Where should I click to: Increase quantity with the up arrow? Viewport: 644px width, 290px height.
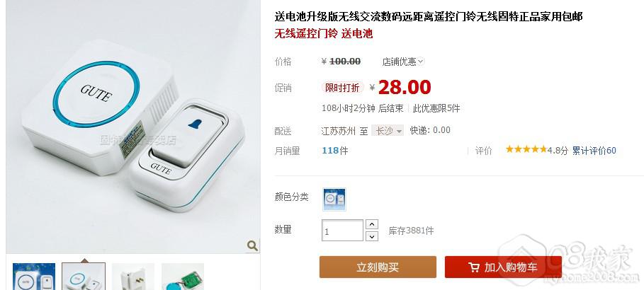[372, 225]
